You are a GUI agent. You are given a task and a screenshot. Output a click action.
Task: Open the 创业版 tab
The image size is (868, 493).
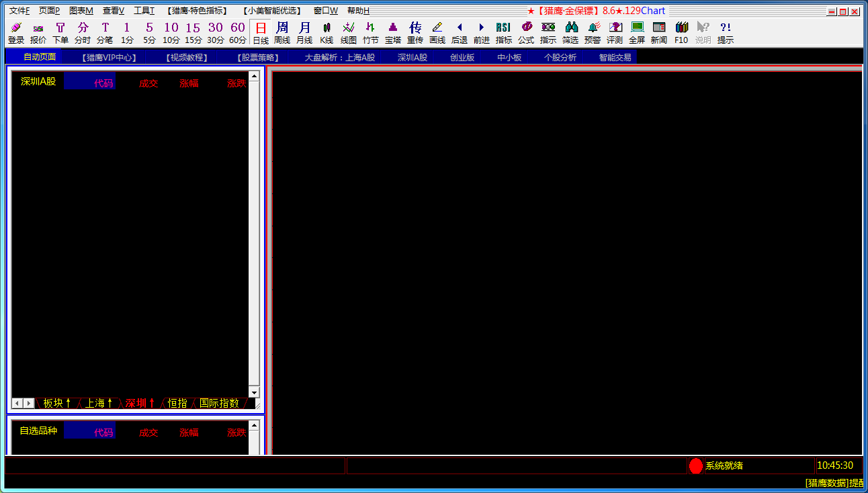coord(462,57)
